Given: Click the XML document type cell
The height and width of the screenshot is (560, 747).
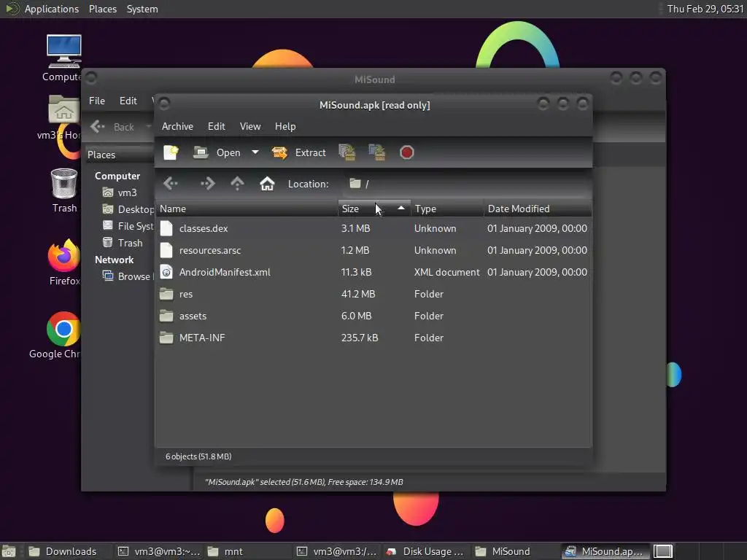Looking at the screenshot, I should click(447, 273).
